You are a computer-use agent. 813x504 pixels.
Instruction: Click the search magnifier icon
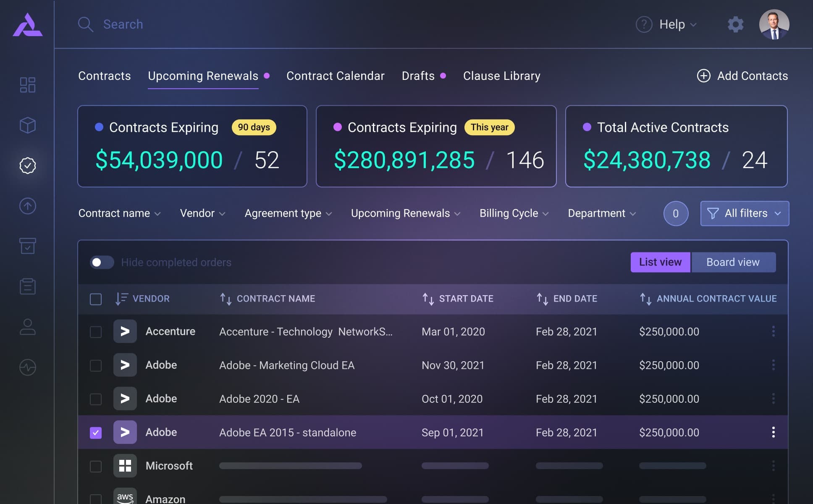[85, 24]
